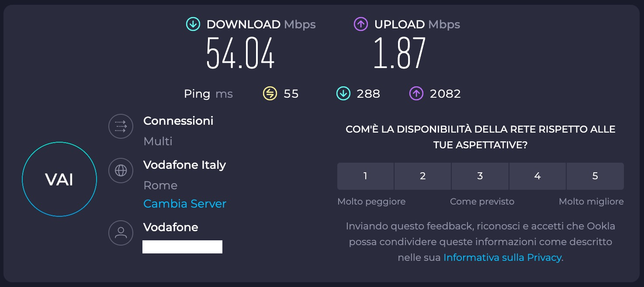Click the globe icon beside Vodafone Italy
This screenshot has width=644, height=287.
point(121,171)
